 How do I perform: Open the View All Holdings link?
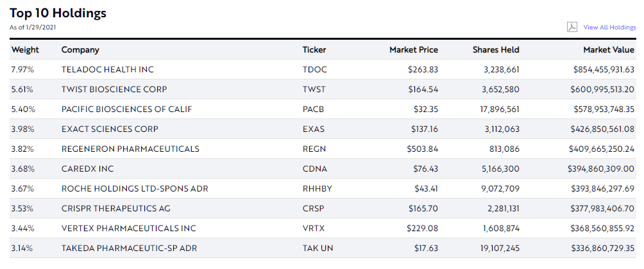pos(609,28)
